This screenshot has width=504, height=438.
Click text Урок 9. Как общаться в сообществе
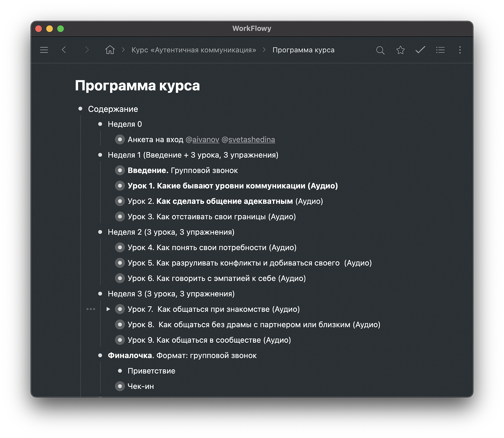click(x=209, y=340)
